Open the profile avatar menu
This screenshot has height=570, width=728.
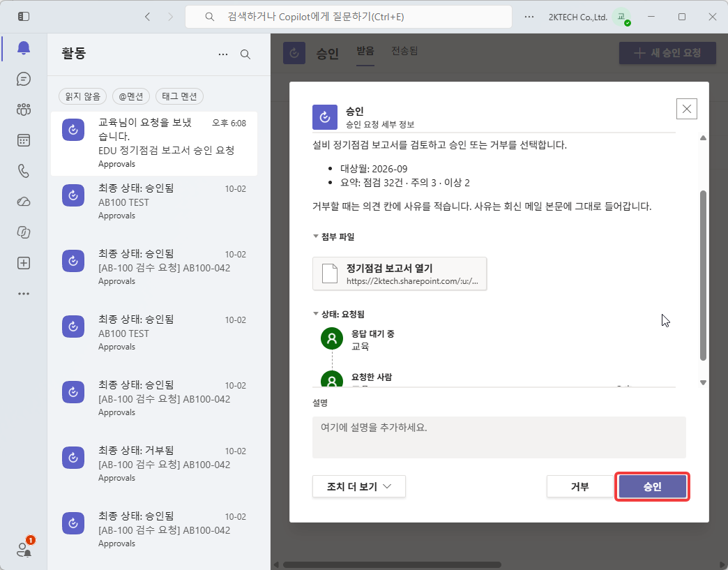[621, 17]
